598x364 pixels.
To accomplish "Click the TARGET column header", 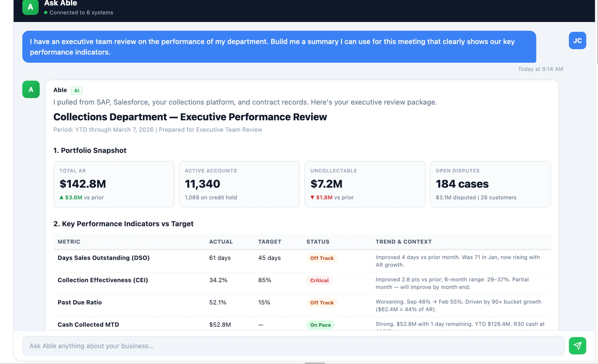I will [x=269, y=242].
